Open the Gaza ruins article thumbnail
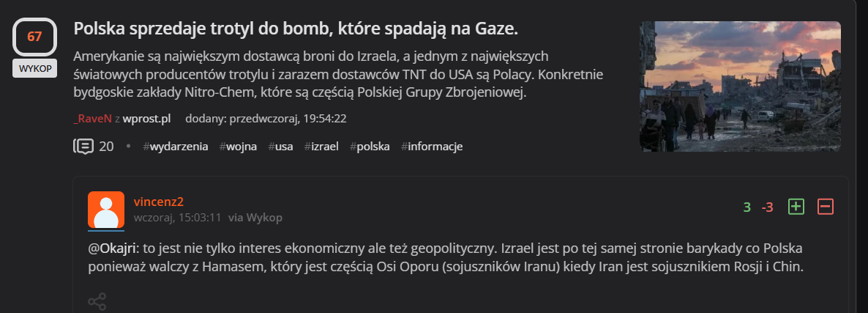The width and height of the screenshot is (868, 313). coord(740,86)
